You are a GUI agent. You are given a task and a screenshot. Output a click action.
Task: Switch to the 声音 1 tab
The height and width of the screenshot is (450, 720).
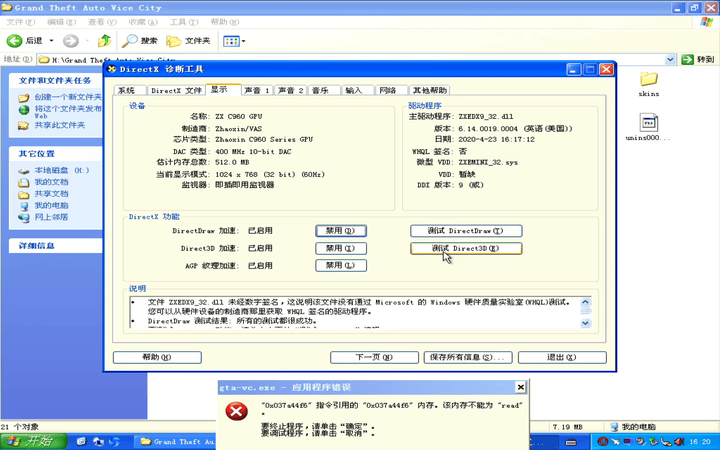[x=257, y=90]
